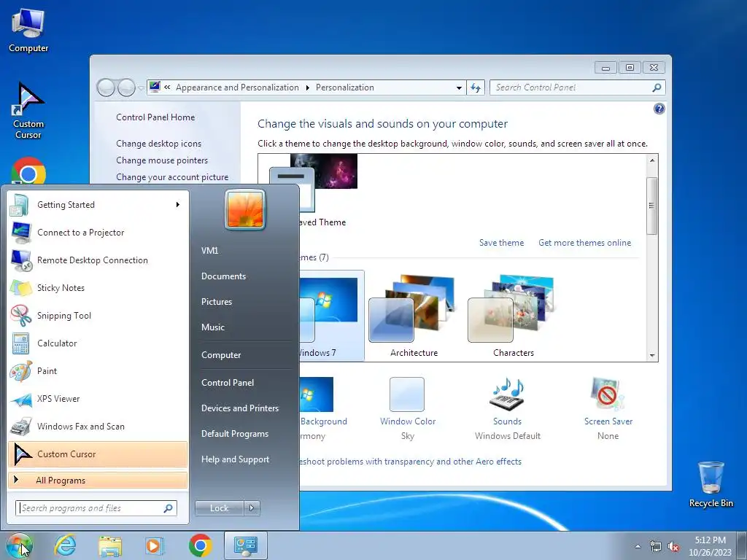Open Window Color Sky swatch
The height and width of the screenshot is (560, 747).
[x=407, y=394]
